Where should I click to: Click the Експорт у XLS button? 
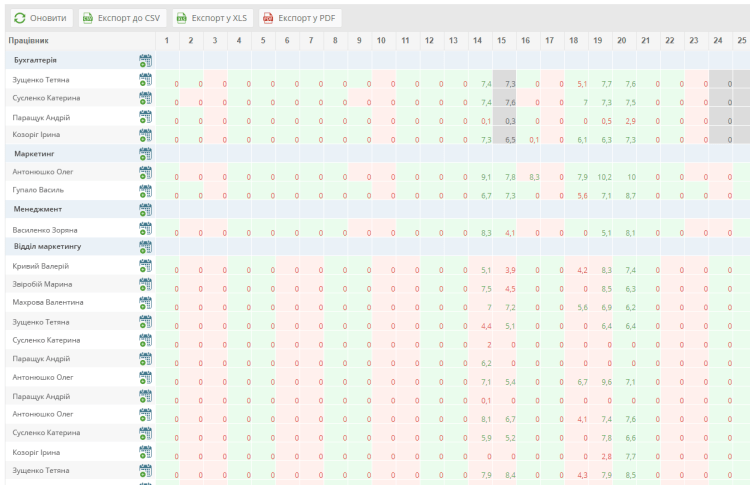point(211,18)
